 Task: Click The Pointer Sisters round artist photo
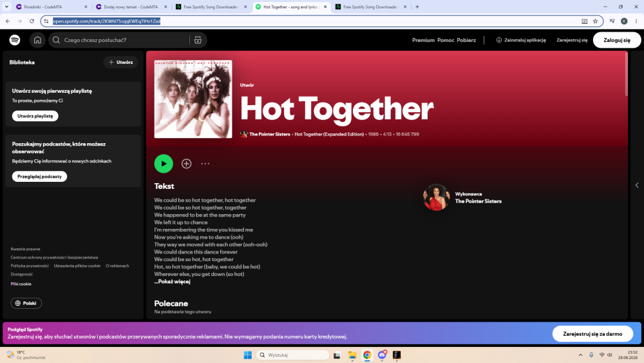pos(436,197)
